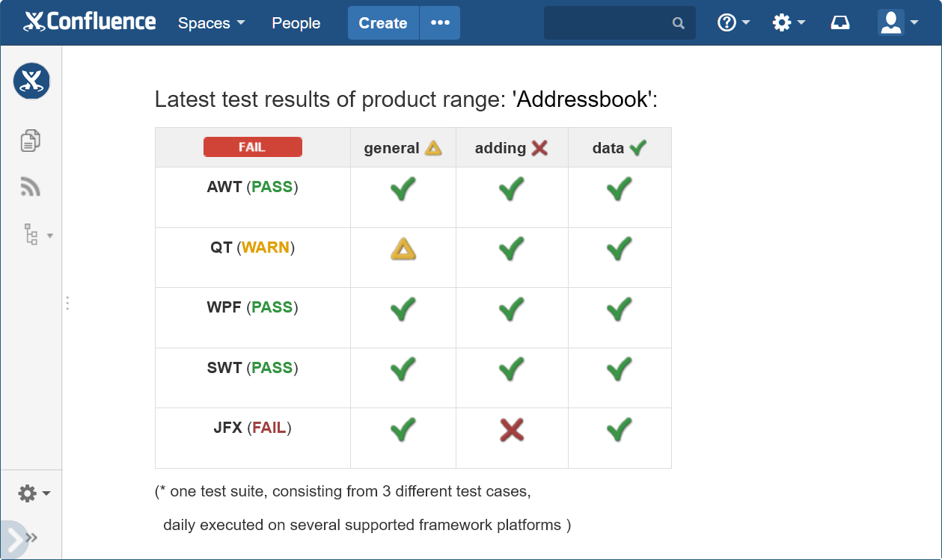Click the space logo avatar in sidebar
This screenshot has height=560, width=942.
tap(31, 81)
